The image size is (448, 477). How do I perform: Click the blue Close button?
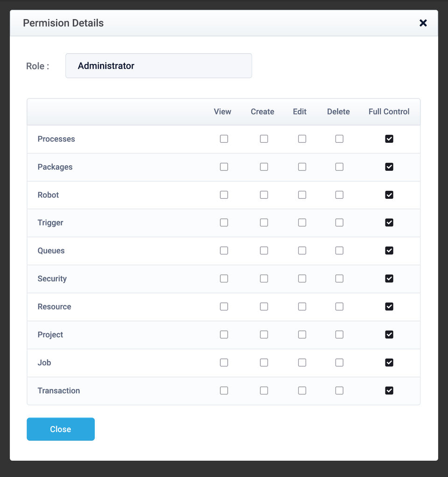click(61, 429)
